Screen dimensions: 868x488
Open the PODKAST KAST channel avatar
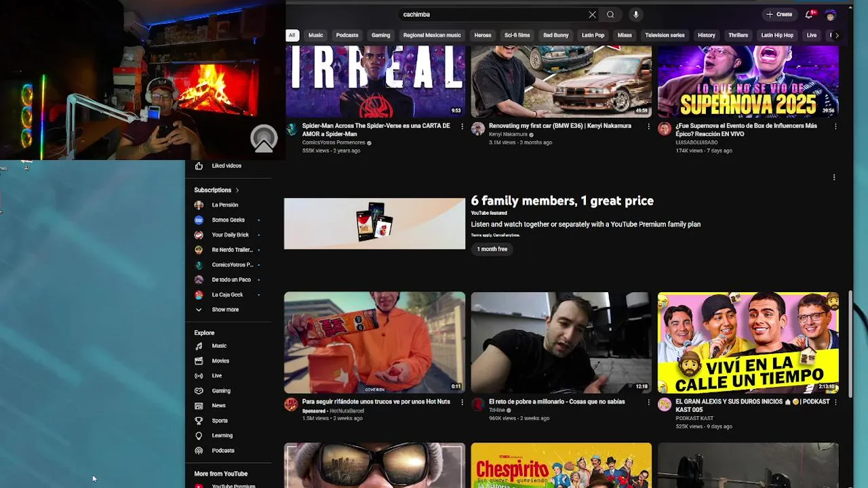(664, 405)
